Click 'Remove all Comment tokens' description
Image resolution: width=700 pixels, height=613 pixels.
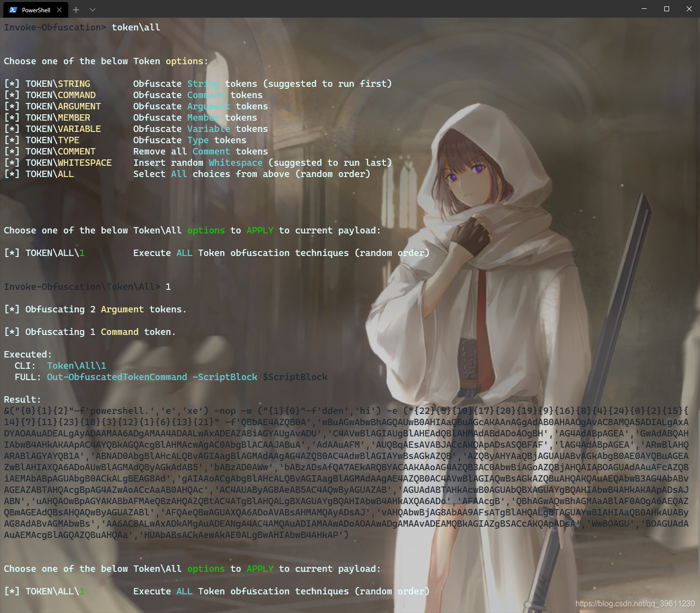(200, 152)
